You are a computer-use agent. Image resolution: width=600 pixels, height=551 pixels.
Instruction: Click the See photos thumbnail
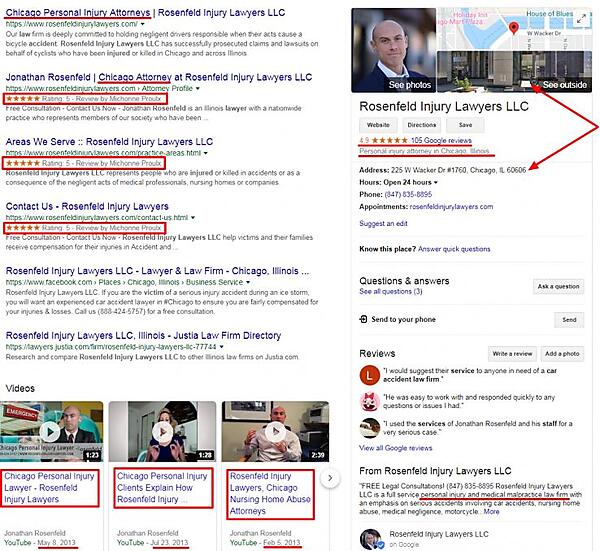click(393, 51)
